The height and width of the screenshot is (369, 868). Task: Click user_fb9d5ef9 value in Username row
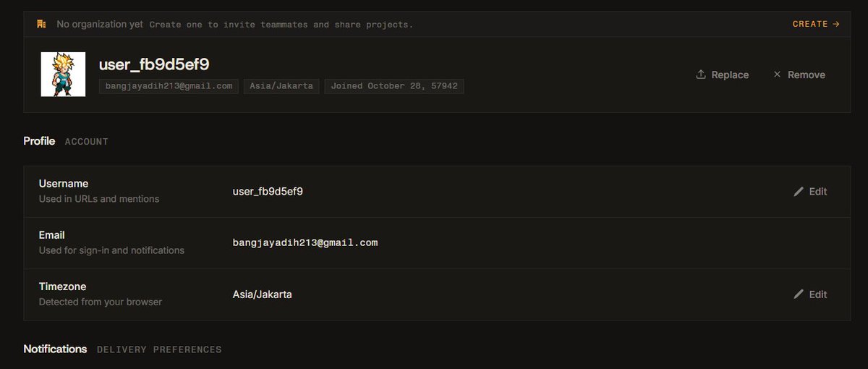pyautogui.click(x=268, y=192)
